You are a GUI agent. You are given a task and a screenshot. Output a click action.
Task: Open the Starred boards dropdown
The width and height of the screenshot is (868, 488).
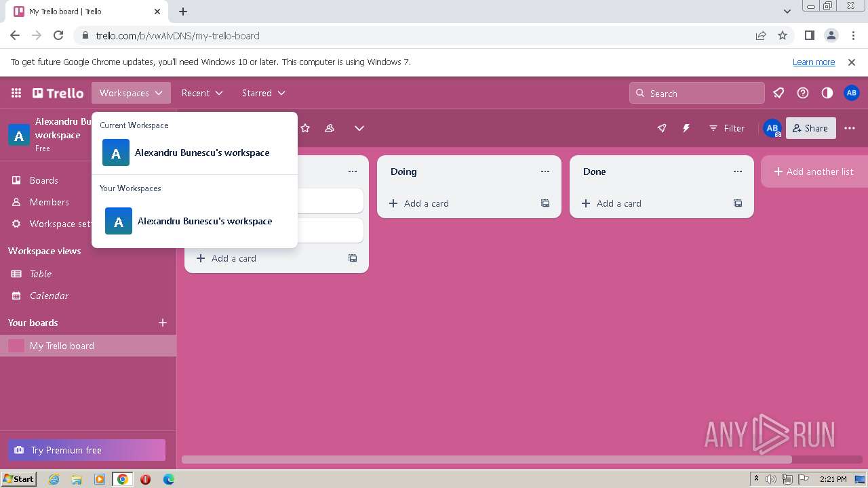263,93
